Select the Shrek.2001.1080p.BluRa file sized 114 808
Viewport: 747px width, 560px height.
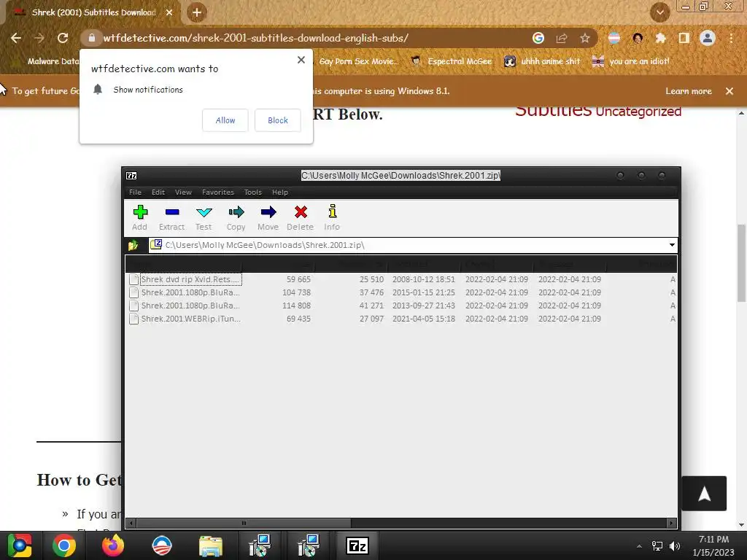pos(190,306)
